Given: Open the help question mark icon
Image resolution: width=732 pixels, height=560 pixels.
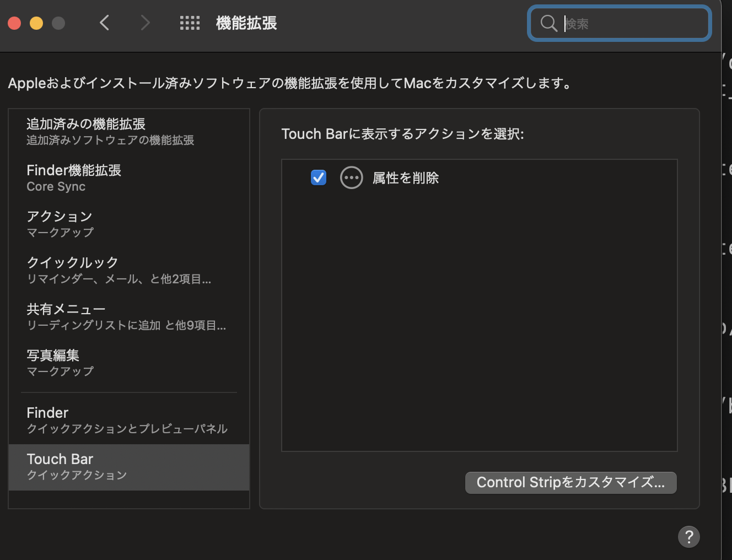Looking at the screenshot, I should [688, 536].
